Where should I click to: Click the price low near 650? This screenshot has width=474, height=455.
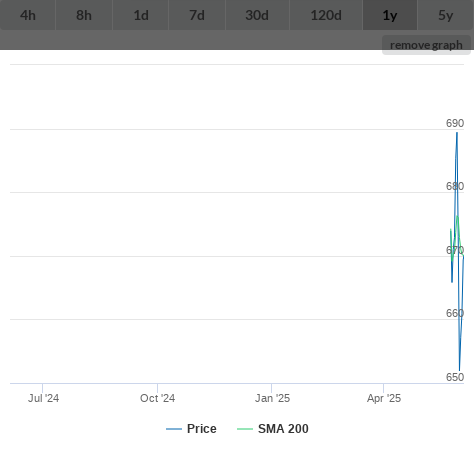coord(460,370)
